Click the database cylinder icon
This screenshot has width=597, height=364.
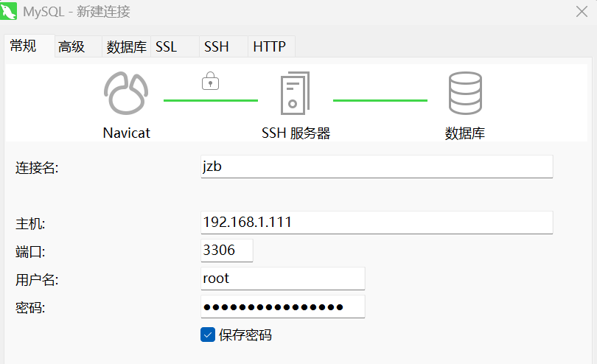pyautogui.click(x=465, y=93)
